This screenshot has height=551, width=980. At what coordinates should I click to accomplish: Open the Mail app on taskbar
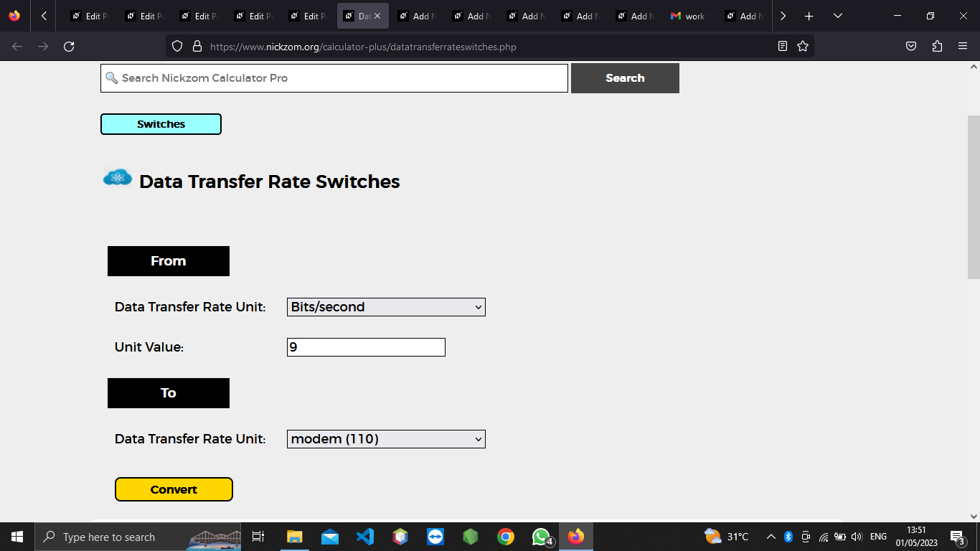330,537
